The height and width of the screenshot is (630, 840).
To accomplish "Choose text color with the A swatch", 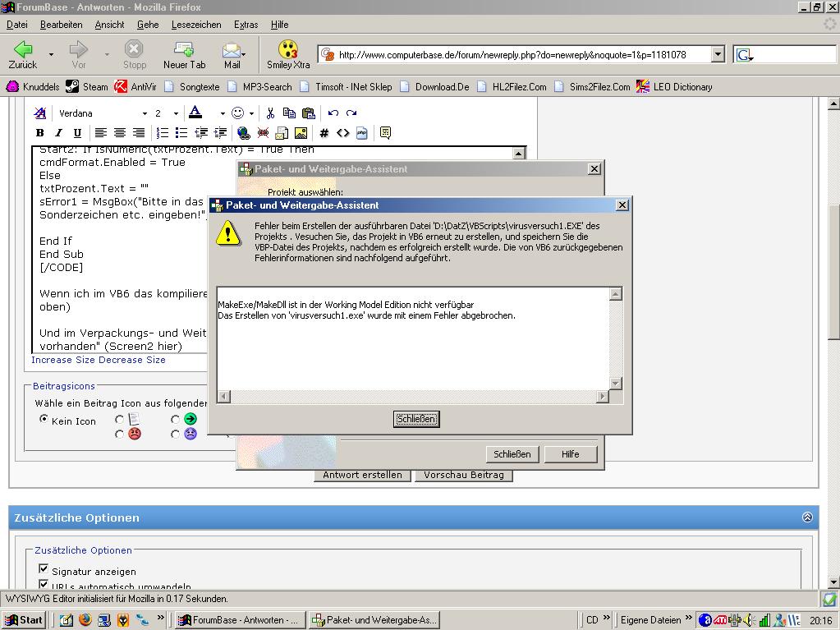I will tap(195, 113).
